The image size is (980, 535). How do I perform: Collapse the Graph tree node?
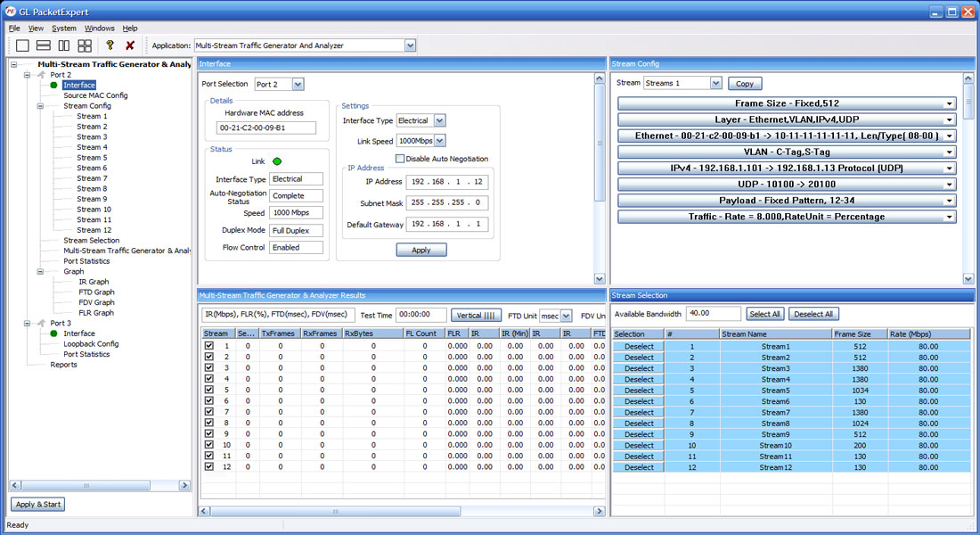tap(40, 272)
